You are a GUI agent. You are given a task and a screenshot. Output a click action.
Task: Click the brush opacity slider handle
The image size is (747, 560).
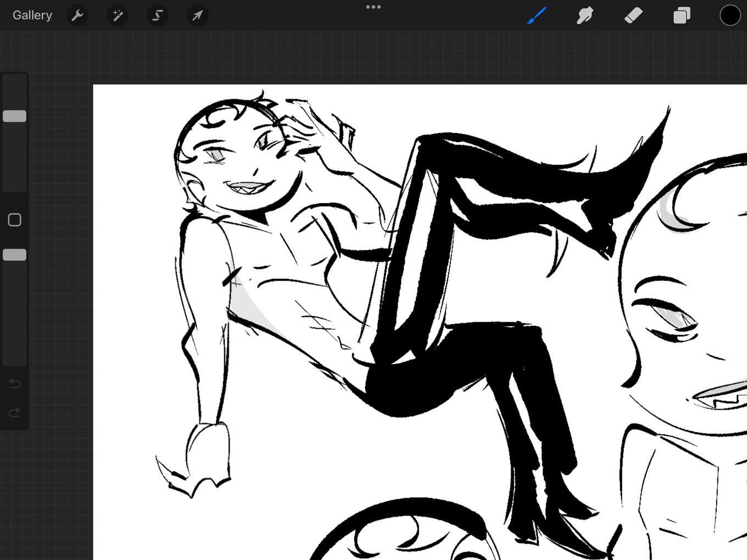pos(15,255)
